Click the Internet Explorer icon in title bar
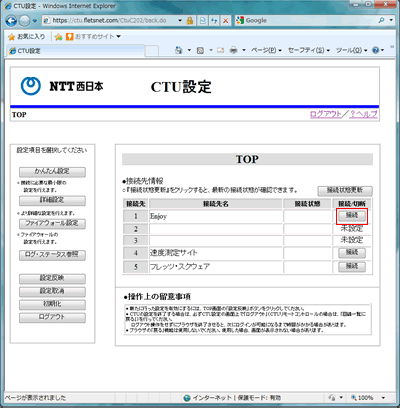Viewport: 400px width, 408px height. click(8, 6)
